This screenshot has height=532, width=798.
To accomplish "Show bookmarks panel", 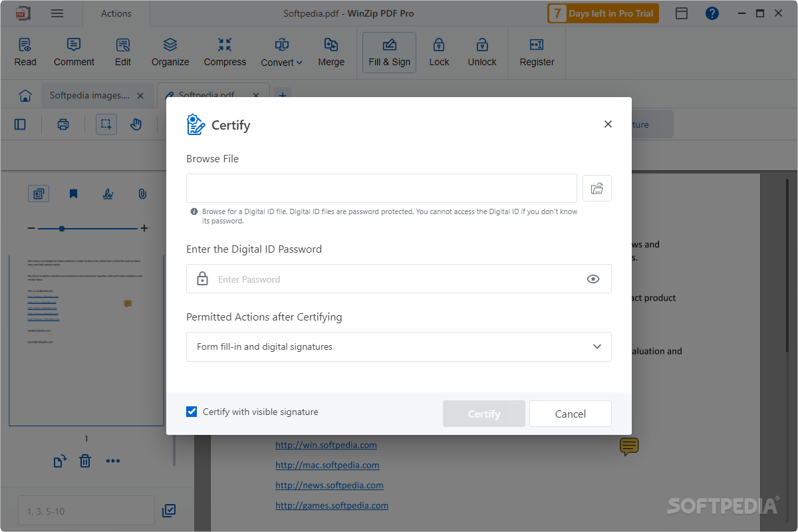I will [x=73, y=194].
